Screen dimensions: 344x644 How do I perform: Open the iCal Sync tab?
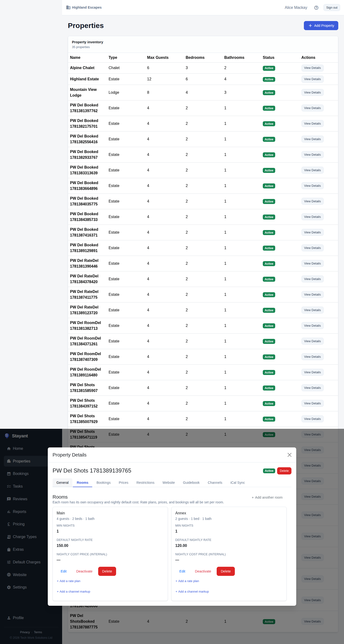click(238, 483)
